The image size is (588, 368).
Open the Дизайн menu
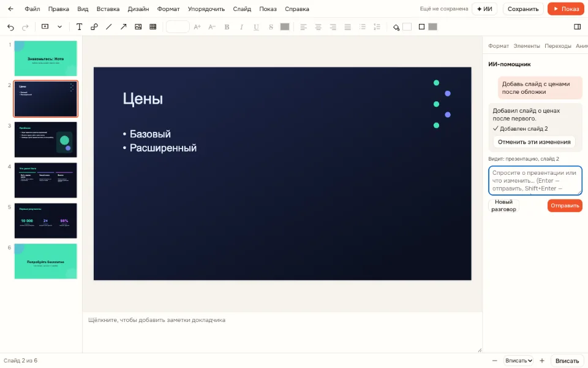coord(138,9)
